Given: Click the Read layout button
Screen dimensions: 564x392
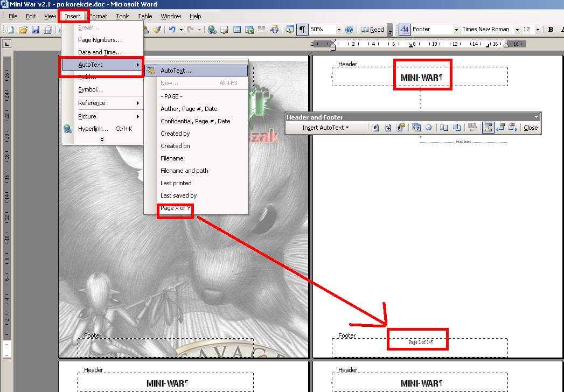Looking at the screenshot, I should (373, 30).
